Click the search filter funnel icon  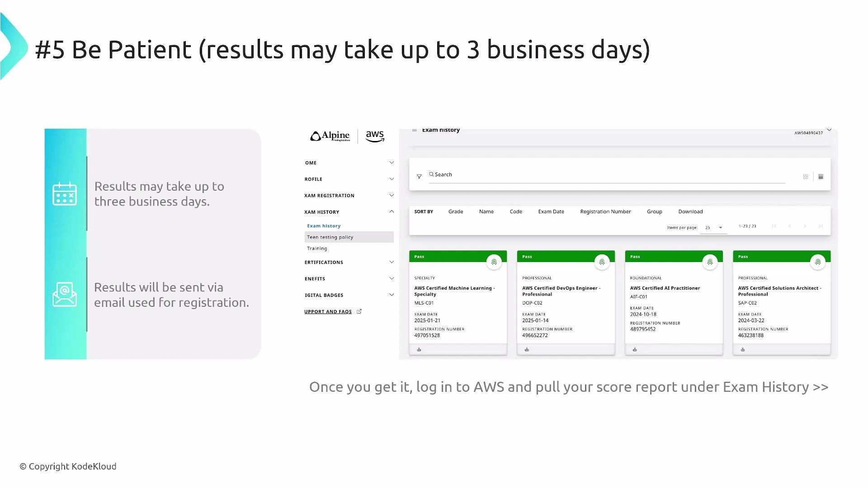(x=420, y=176)
